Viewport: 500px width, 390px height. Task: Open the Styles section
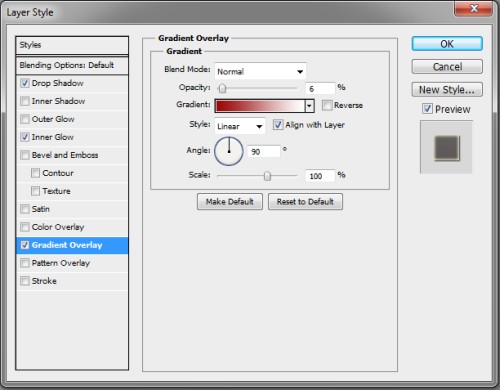click(72, 45)
